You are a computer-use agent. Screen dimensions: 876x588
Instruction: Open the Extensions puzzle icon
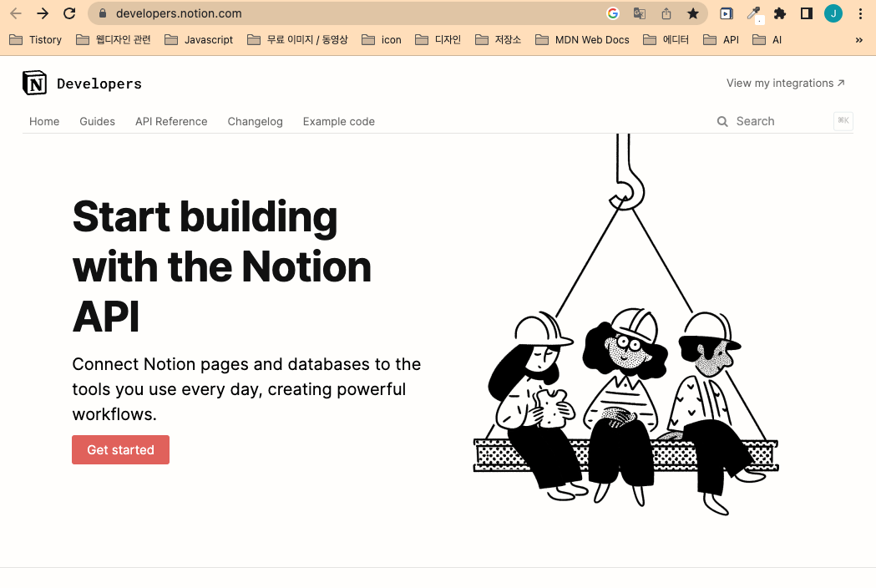pos(780,13)
